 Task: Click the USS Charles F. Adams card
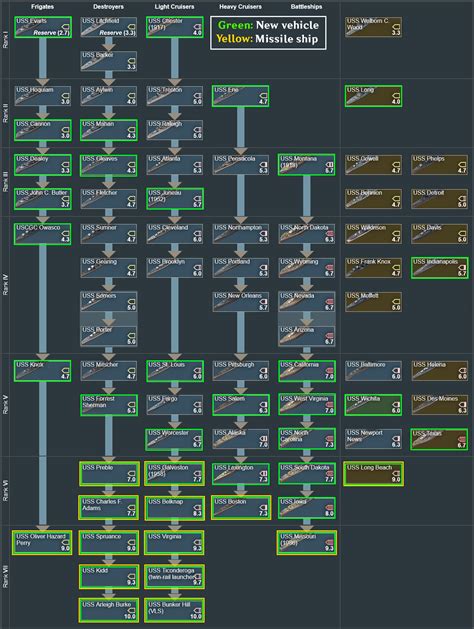[x=109, y=508]
